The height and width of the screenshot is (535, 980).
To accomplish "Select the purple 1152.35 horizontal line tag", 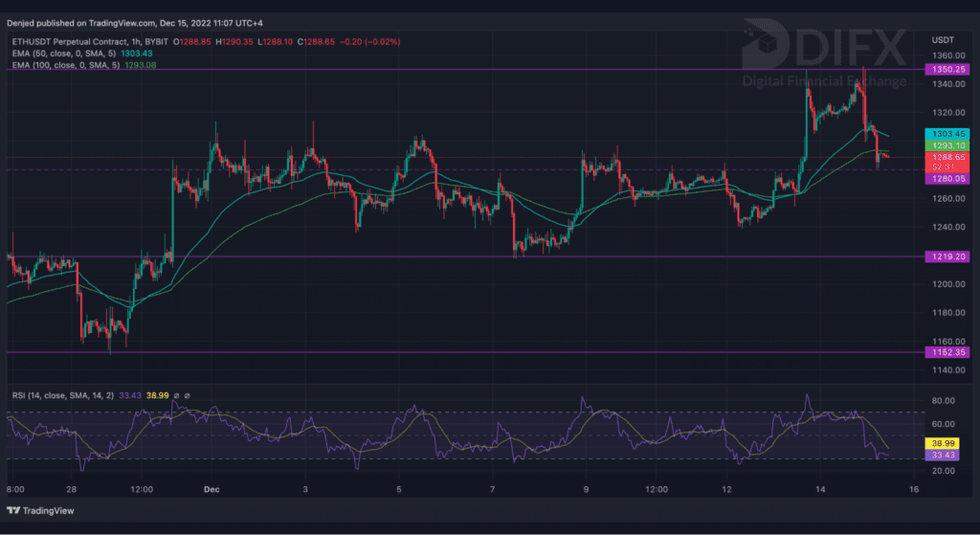I will coord(947,352).
